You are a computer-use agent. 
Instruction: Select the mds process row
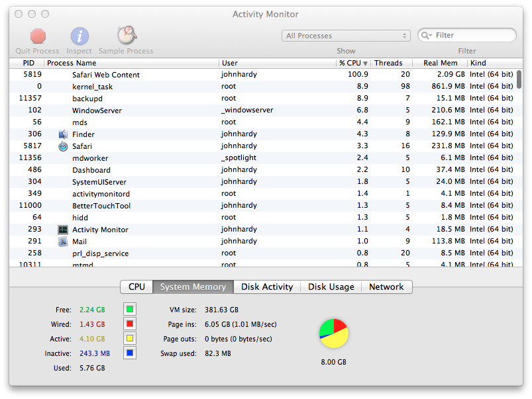click(x=263, y=122)
